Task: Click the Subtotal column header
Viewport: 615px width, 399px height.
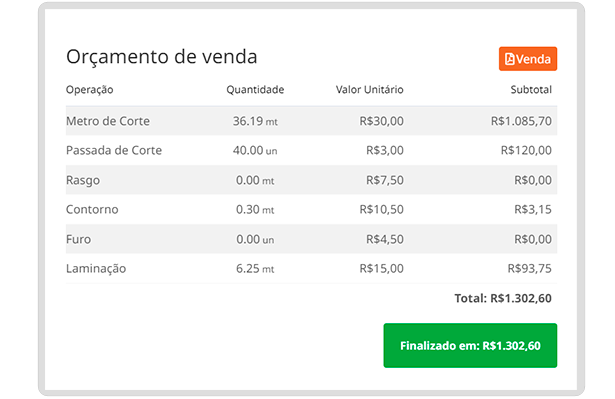Action: tap(531, 90)
